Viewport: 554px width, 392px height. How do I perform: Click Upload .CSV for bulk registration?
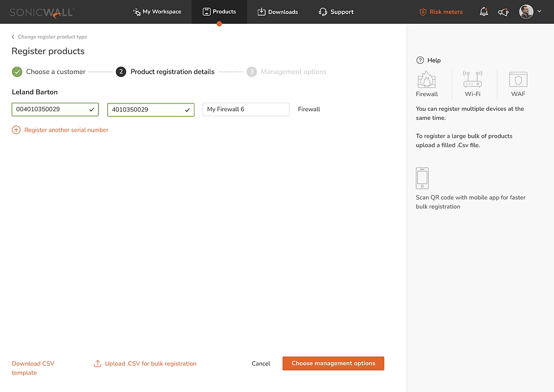[150, 364]
